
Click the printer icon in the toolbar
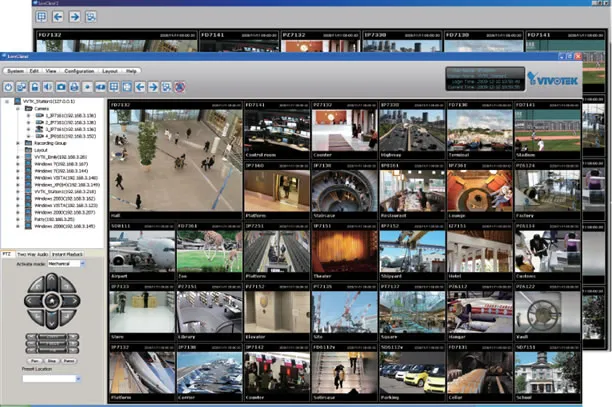74,87
